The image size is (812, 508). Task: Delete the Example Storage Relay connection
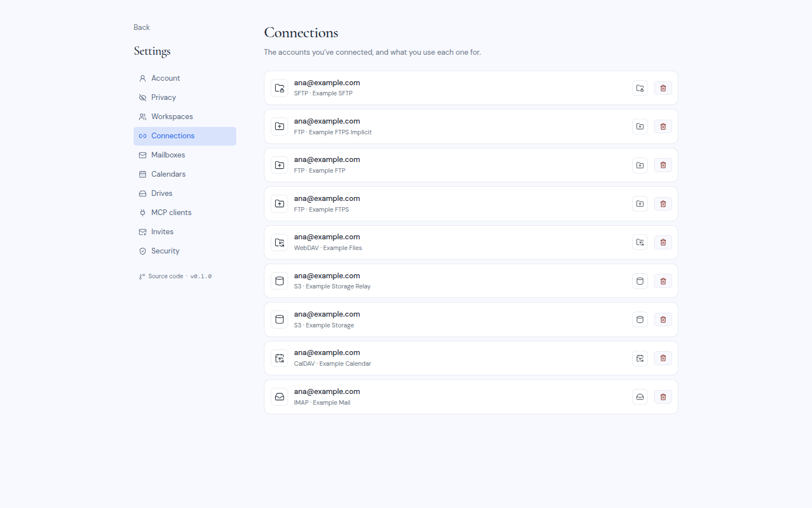coord(663,281)
